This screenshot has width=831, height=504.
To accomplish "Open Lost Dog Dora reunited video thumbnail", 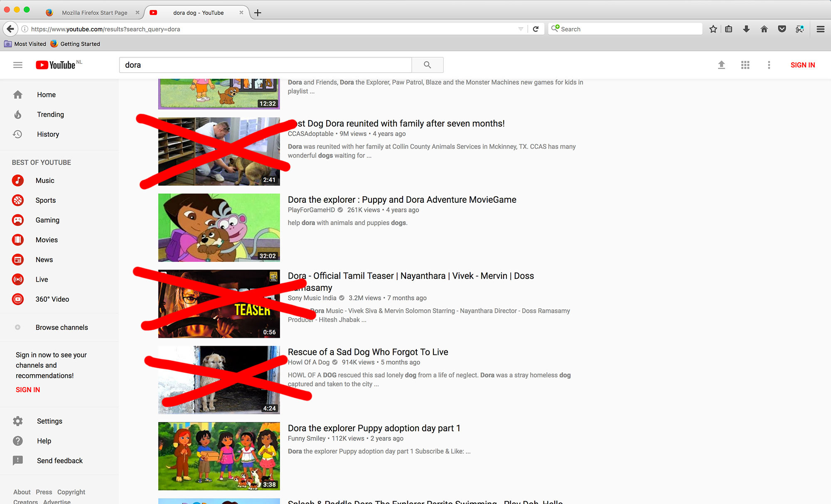I will click(219, 151).
